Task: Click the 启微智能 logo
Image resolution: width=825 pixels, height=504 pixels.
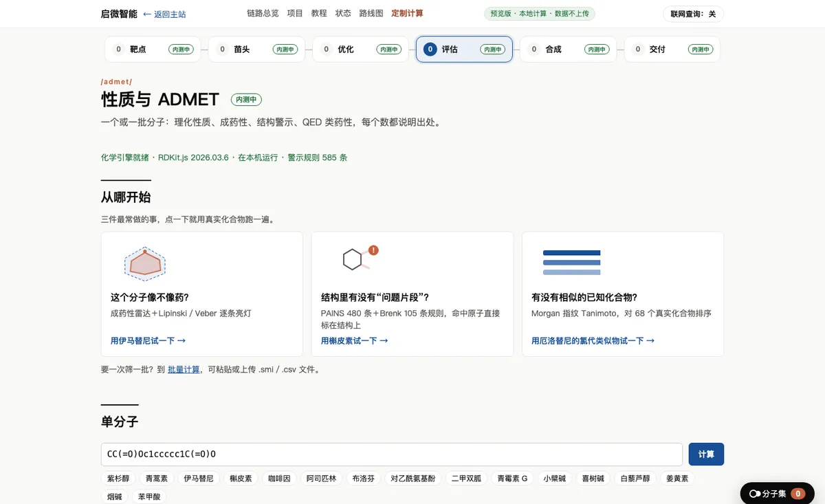Action: pos(119,14)
